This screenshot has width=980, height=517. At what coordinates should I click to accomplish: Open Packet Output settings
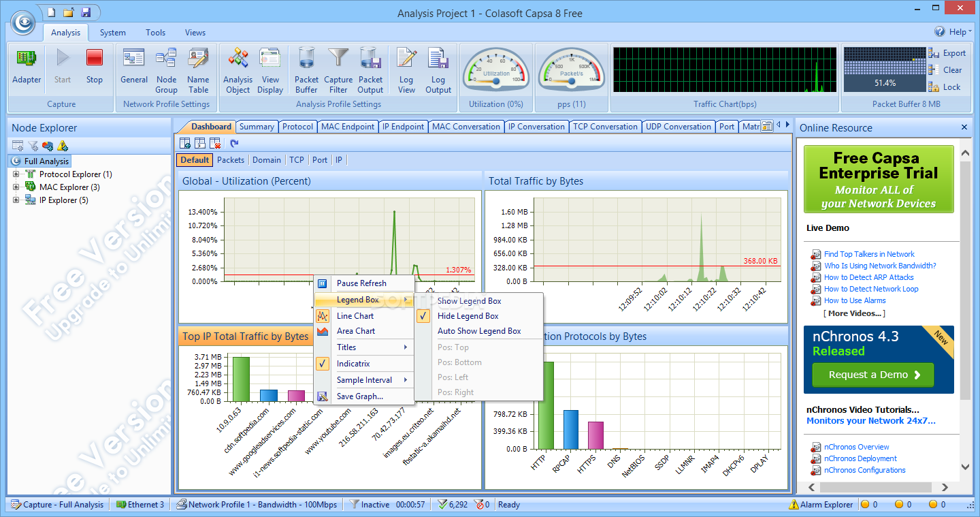tap(370, 71)
